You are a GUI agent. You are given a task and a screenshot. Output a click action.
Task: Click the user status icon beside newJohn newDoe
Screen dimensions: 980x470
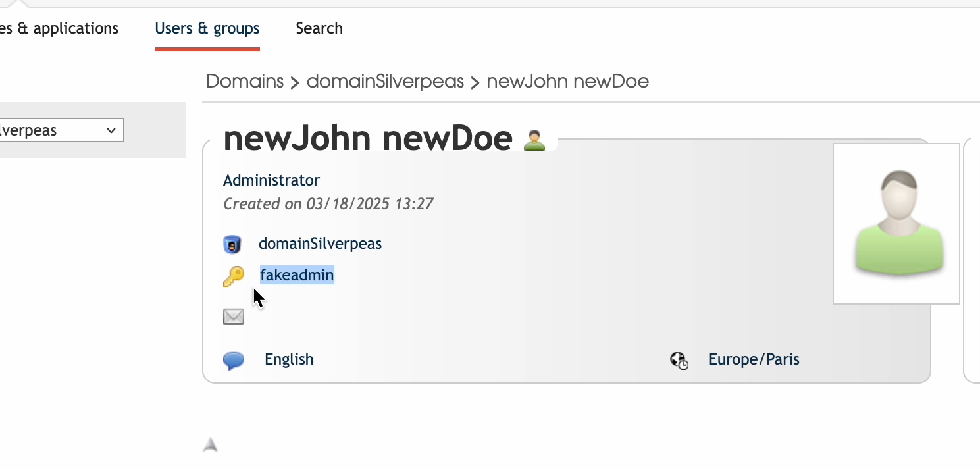(x=534, y=140)
